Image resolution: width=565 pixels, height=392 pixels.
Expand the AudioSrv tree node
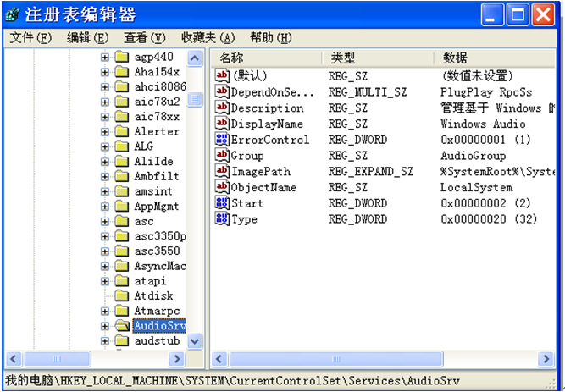[x=105, y=325]
